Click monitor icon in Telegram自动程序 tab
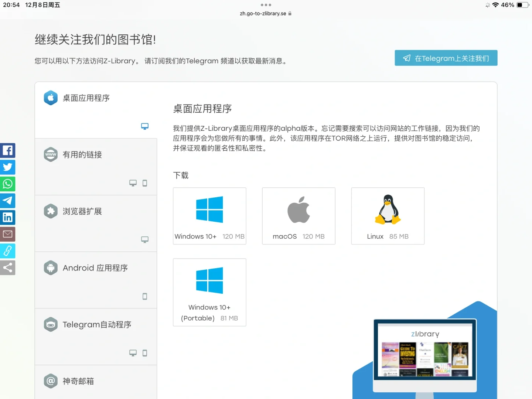 click(133, 353)
